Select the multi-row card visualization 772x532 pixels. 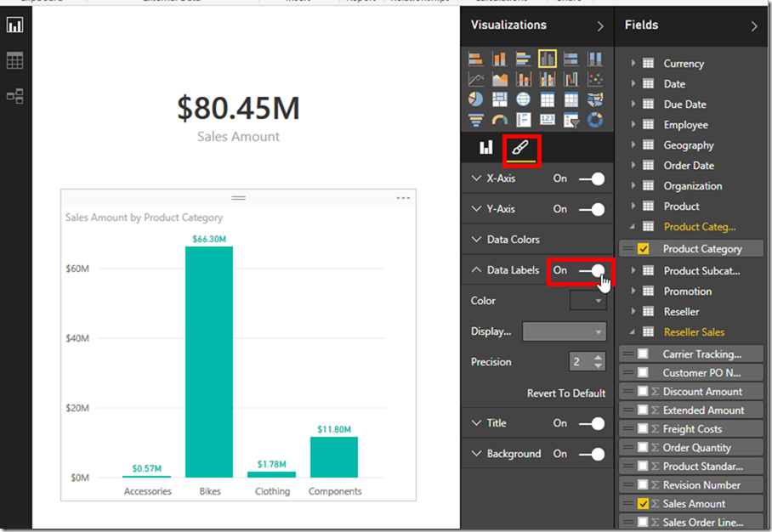(524, 120)
